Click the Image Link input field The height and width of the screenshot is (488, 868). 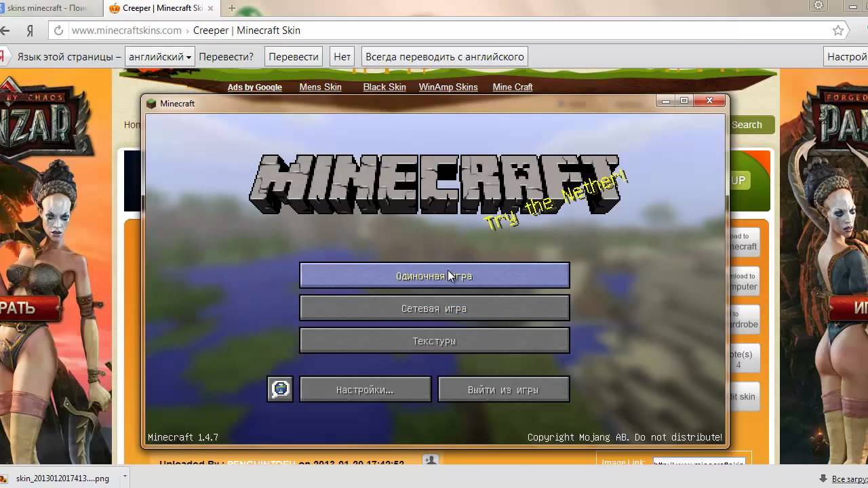698,463
